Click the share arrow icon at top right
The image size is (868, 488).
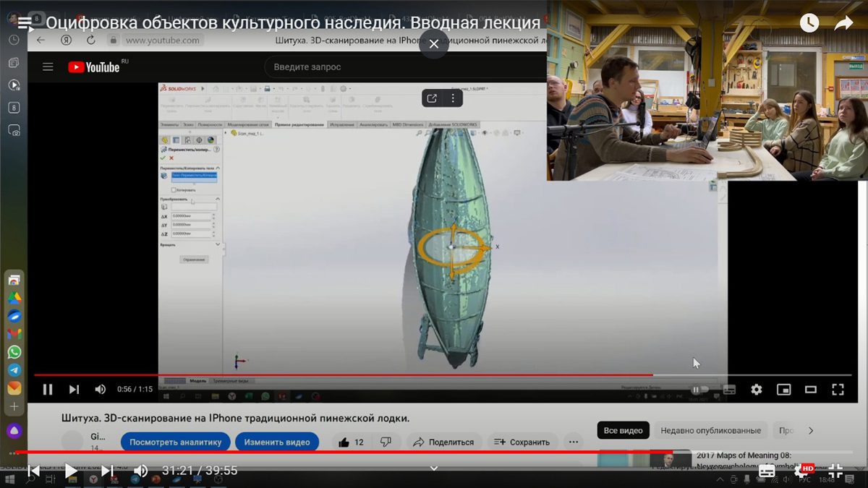(843, 23)
